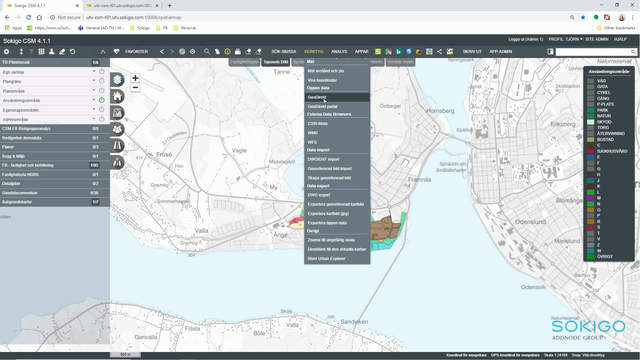Click the panel toggle icon beside search box

tap(550, 52)
